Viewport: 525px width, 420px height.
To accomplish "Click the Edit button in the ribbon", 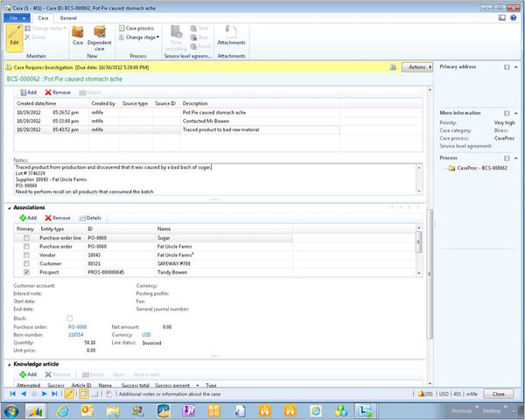I will pos(14,37).
